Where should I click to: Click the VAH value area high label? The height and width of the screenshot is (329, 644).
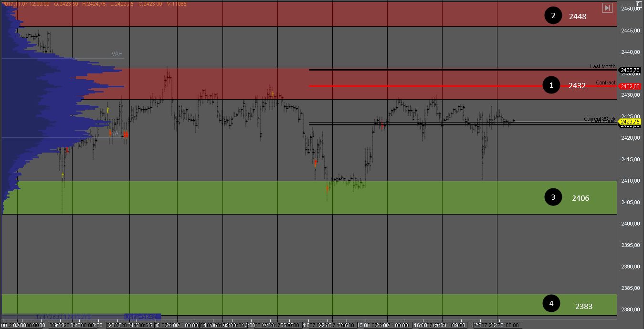click(117, 54)
